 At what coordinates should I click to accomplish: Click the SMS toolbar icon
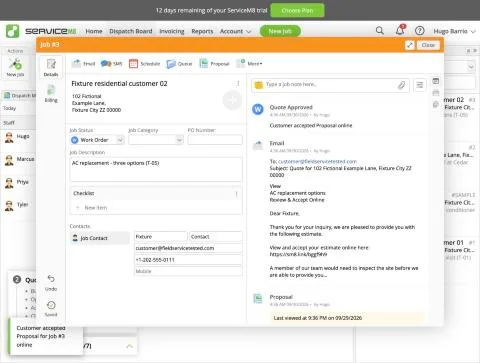111,63
